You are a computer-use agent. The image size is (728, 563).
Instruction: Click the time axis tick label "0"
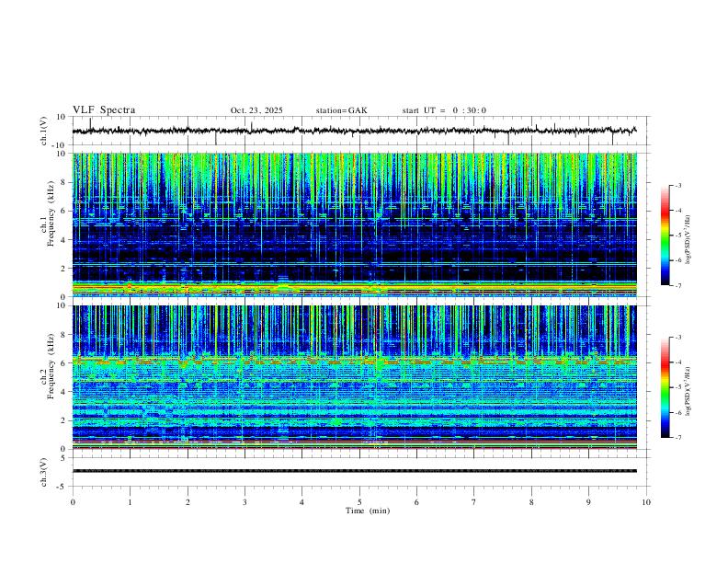pyautogui.click(x=73, y=502)
